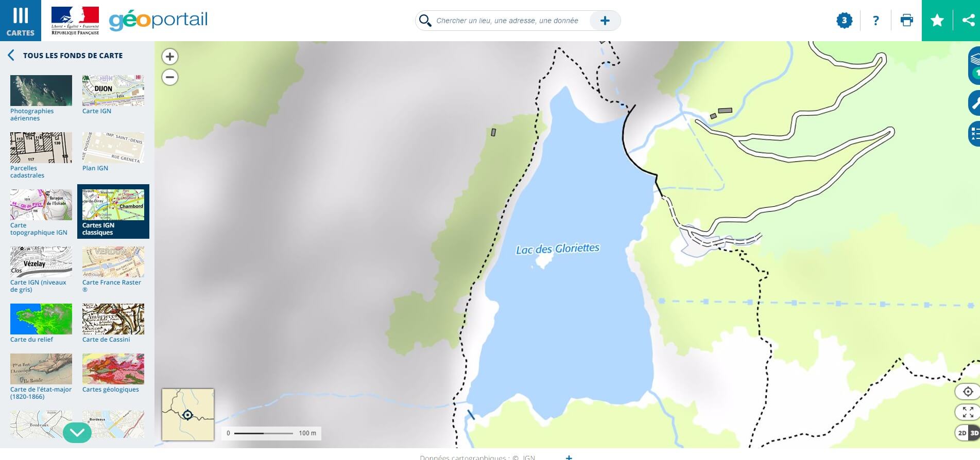Expand more base maps with chevron
This screenshot has height=460, width=980.
(77, 433)
